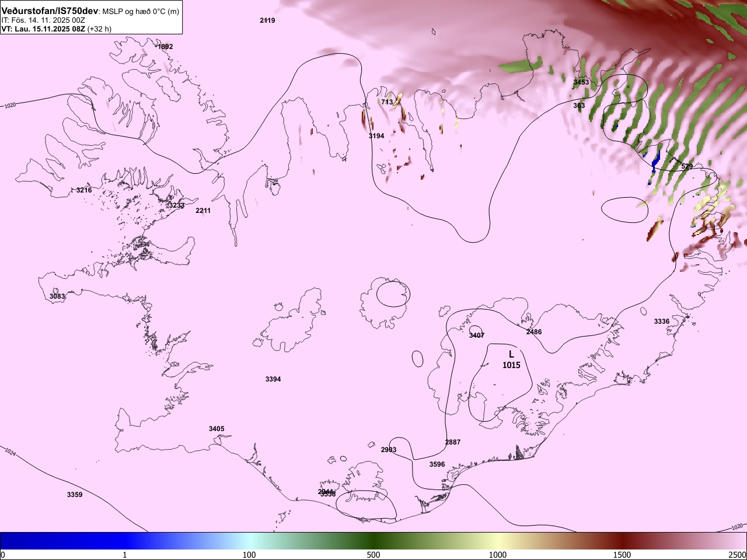Click the height value "3453"
This screenshot has width=747, height=560.
click(581, 82)
